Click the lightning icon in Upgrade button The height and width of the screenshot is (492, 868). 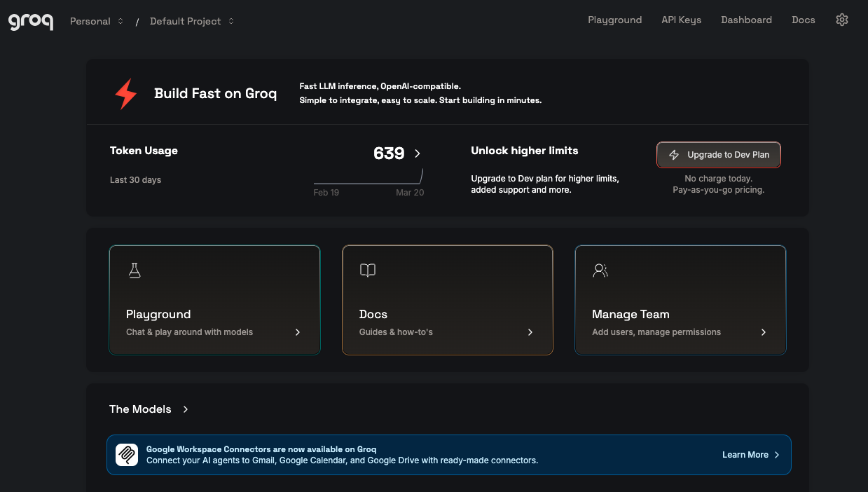point(674,155)
